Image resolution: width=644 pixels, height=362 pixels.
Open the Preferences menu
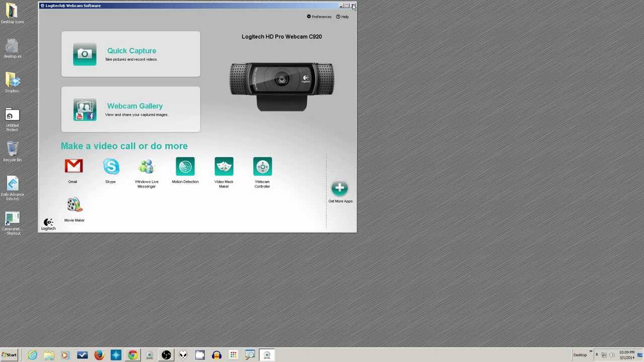[x=319, y=17]
